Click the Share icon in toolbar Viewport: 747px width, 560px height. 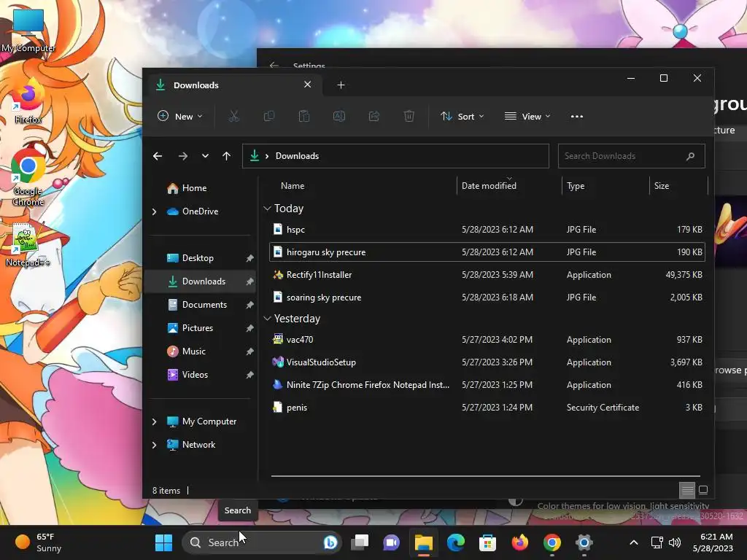pyautogui.click(x=374, y=116)
